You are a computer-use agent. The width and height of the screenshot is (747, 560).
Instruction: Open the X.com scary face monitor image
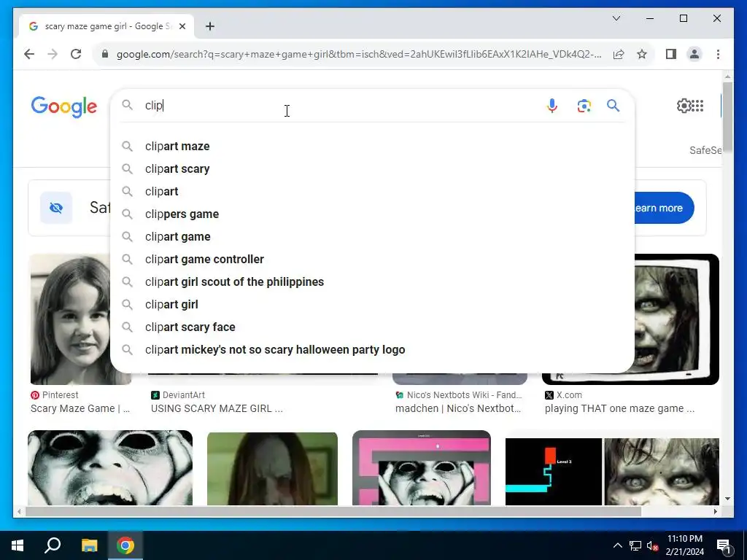click(676, 319)
